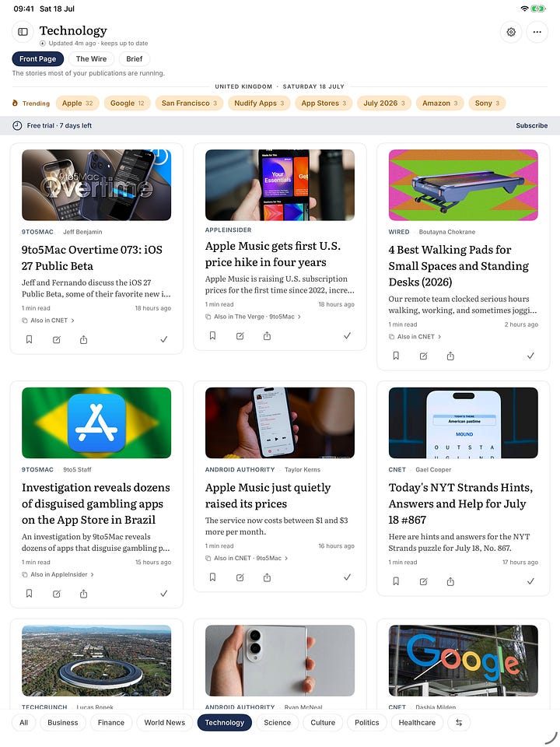Open the settings gear icon
560x747 pixels.
coord(511,32)
